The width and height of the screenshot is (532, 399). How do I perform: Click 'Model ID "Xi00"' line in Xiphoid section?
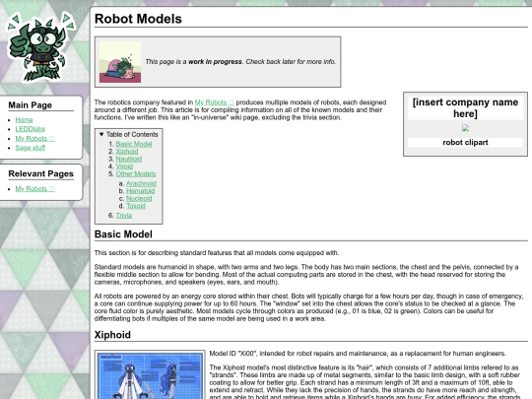tap(358, 354)
